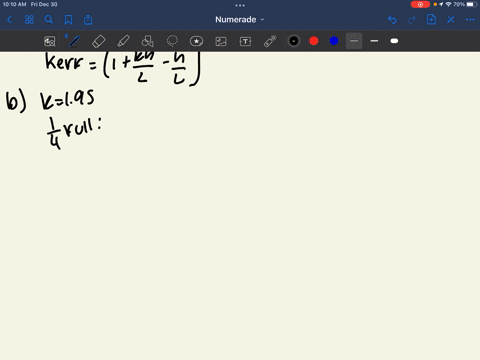This screenshot has height=360, width=480.
Task: Select the Shapes tool
Action: click(148, 41)
